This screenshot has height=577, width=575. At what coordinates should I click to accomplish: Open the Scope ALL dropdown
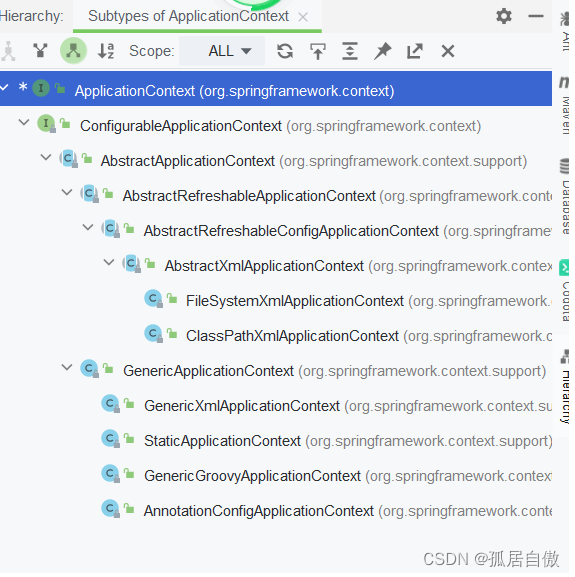coord(222,51)
